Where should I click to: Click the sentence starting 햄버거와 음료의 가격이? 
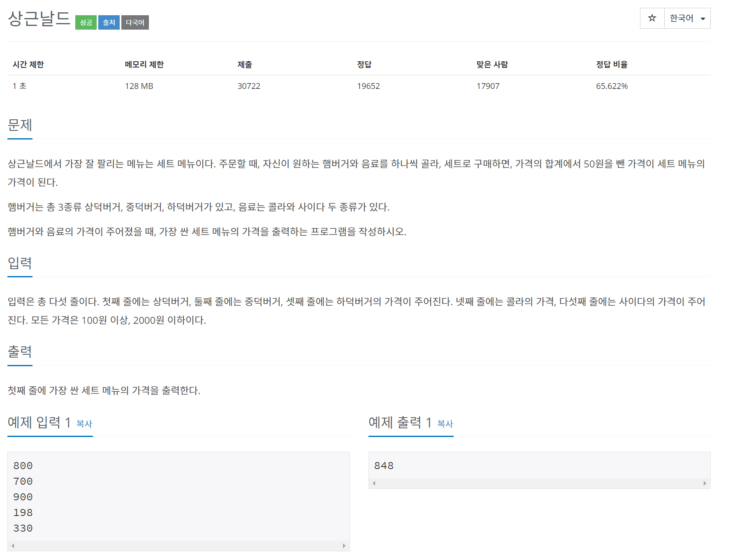click(207, 231)
